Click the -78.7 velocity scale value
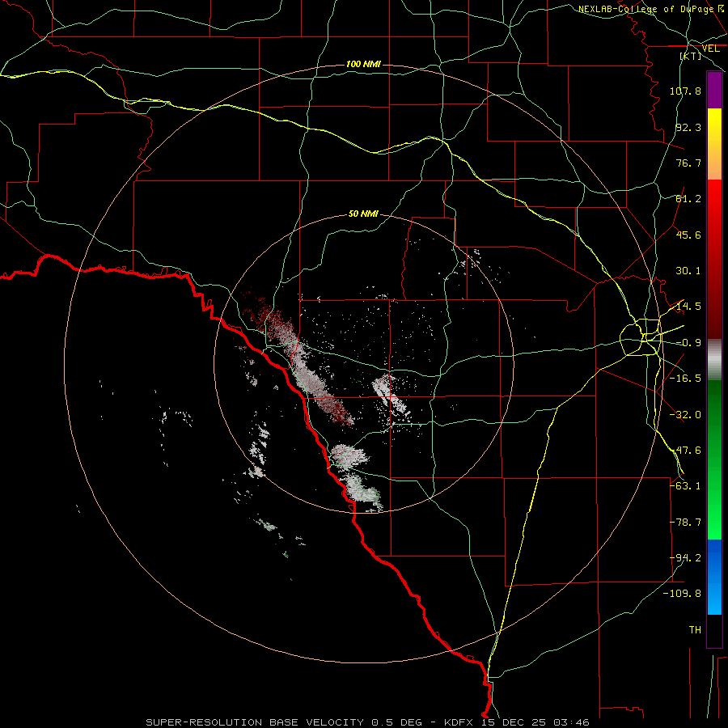The width and height of the screenshot is (728, 728). click(685, 523)
